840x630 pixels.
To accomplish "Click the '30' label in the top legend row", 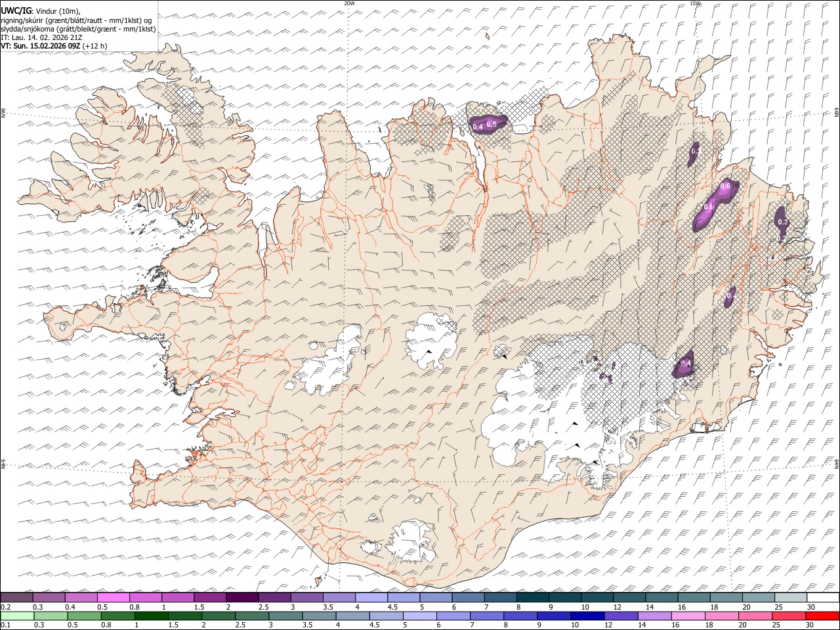I will pos(811,607).
